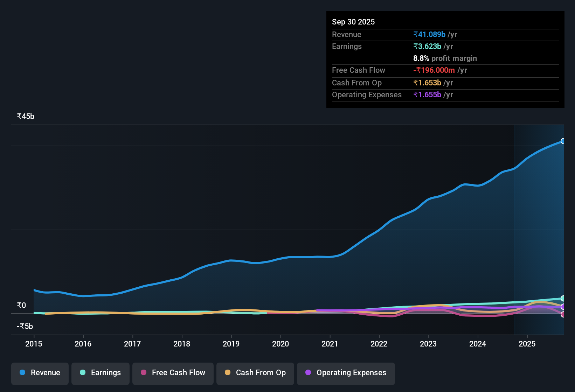Viewport: 575px width, 392px height.
Task: Toggle the Operating Expenses series off
Action: [x=346, y=373]
